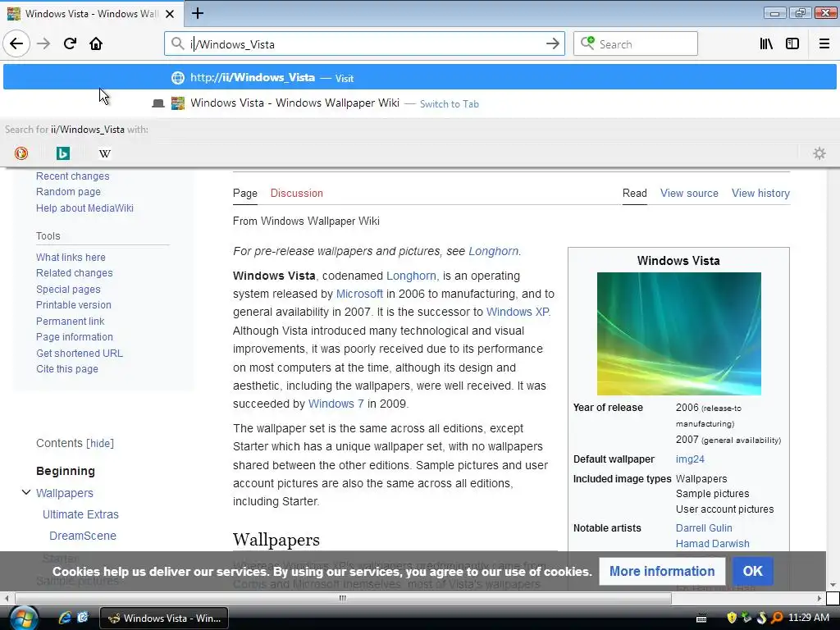Click the forward navigation arrow
This screenshot has height=630, width=840.
43,44
